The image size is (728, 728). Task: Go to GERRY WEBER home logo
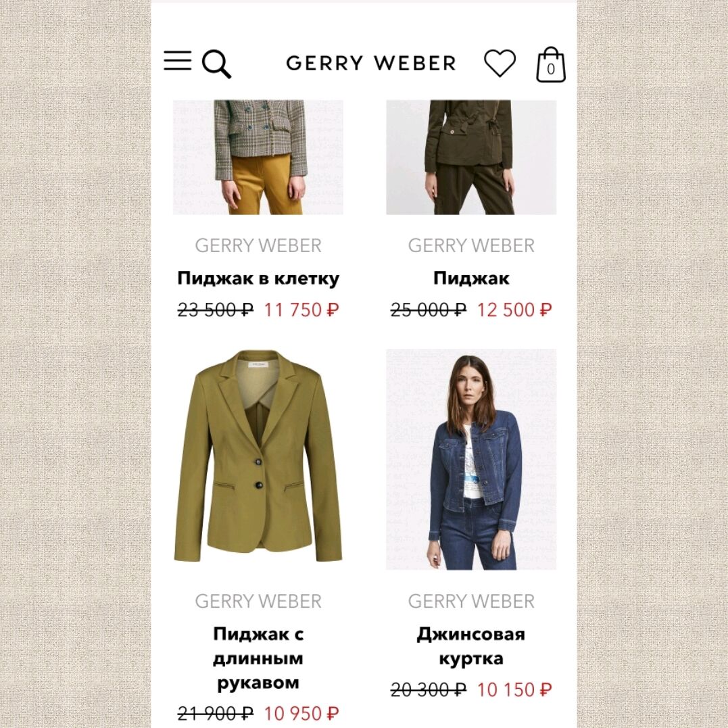(371, 63)
